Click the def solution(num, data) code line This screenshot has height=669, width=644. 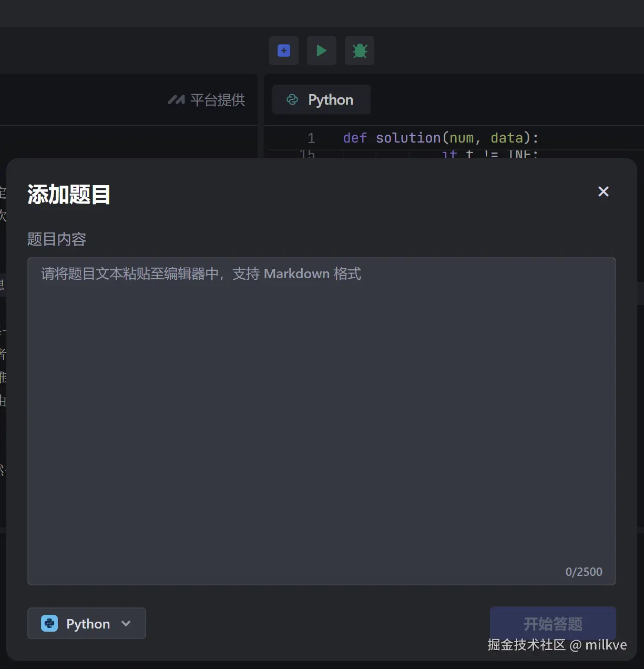click(x=441, y=138)
